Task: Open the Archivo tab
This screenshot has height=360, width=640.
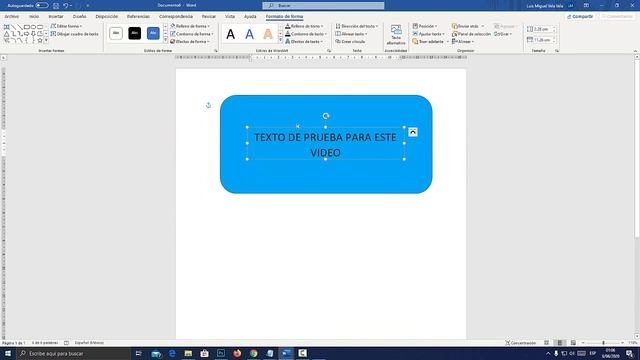Action: (11, 16)
